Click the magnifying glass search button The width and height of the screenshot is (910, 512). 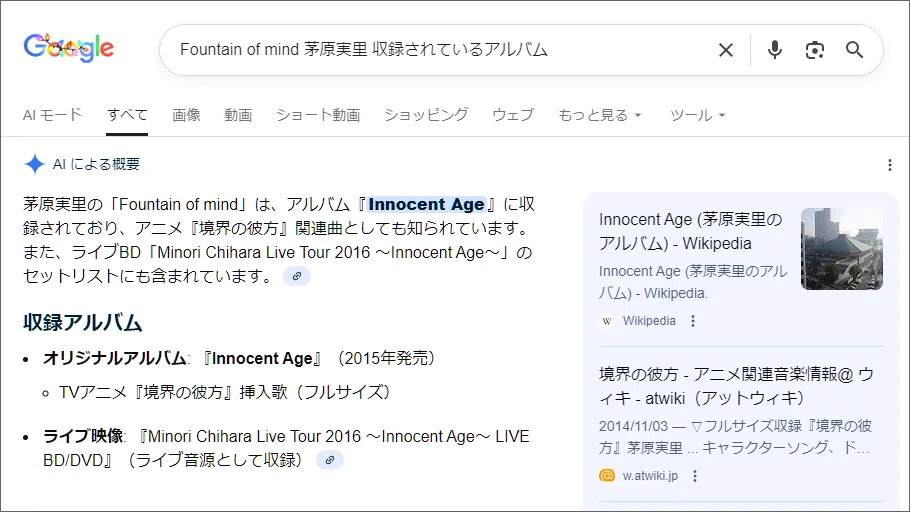(x=854, y=50)
